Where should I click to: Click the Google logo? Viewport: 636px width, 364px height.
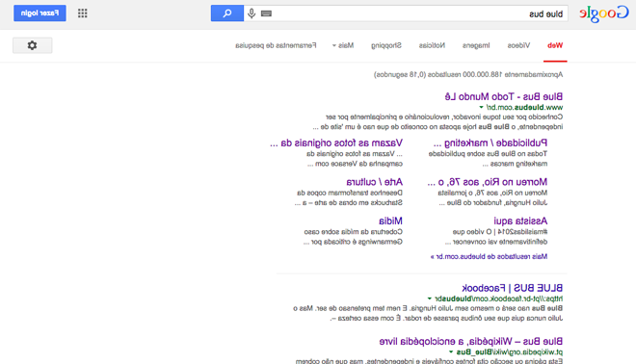(x=604, y=13)
